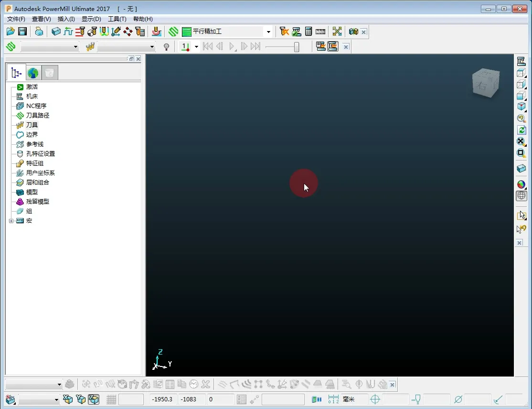The width and height of the screenshot is (532, 409).
Task: Select 刀具路径 in the explorer tree
Action: [x=37, y=116]
